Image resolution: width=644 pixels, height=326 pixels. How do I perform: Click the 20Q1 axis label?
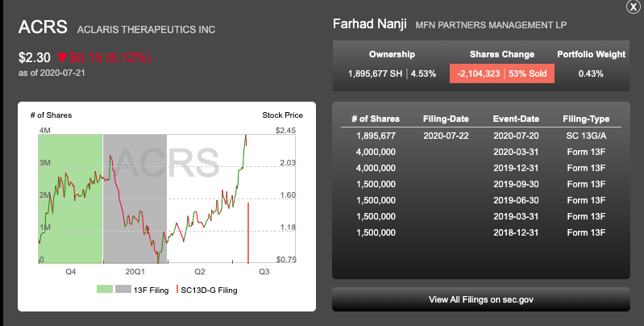[x=135, y=272]
